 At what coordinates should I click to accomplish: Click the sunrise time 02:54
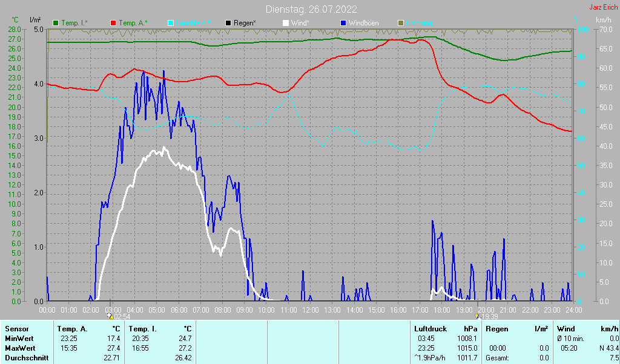pos(122,317)
